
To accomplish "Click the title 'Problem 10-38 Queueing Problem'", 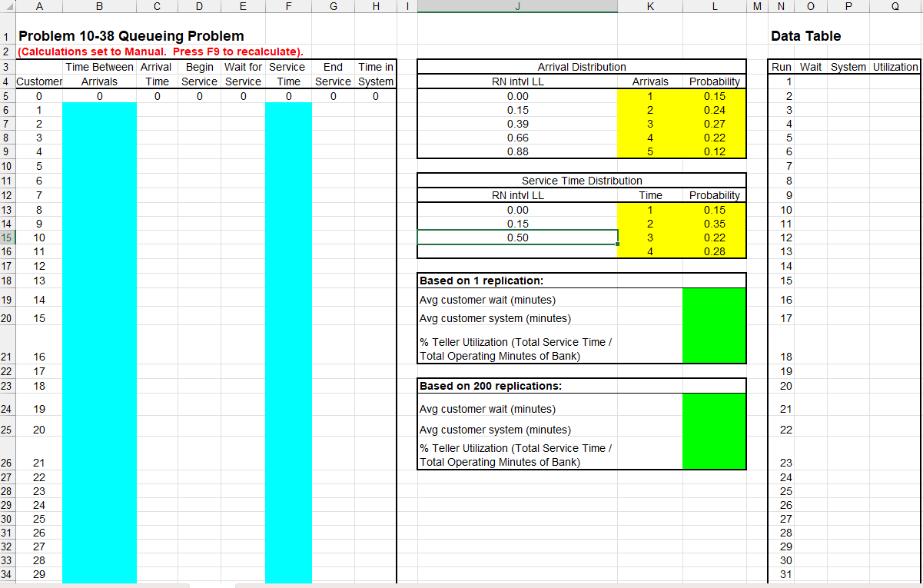I will click(x=131, y=36).
